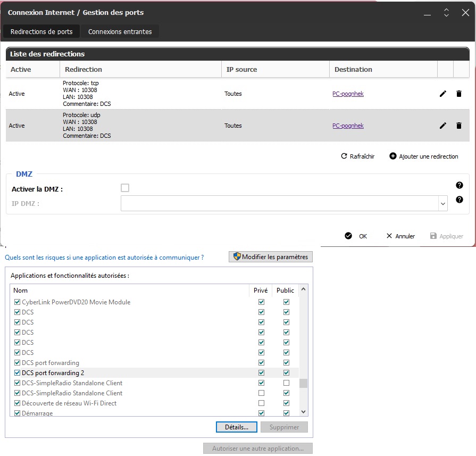Toggle Public for DCS port forwarding
Viewport: 476px width, 456px height.
pos(286,363)
